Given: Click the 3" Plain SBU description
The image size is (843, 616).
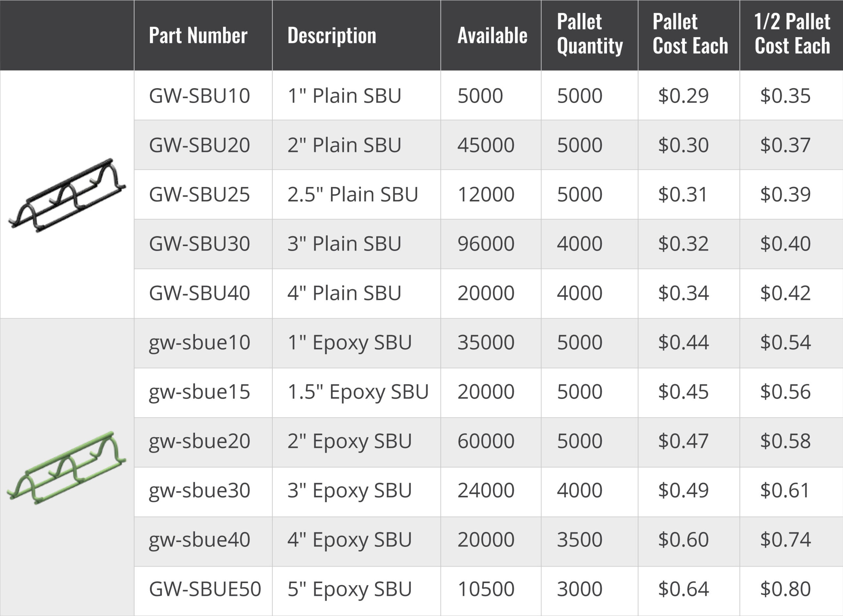Looking at the screenshot, I should pyautogui.click(x=344, y=244).
